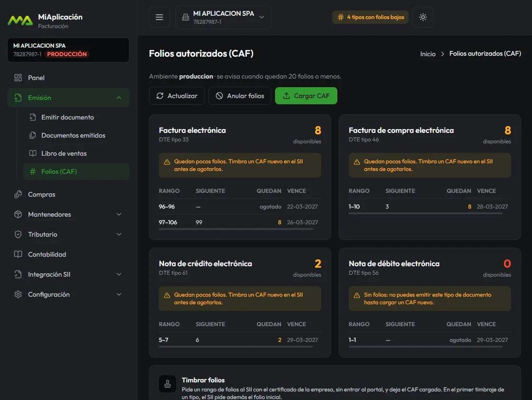Click the Factura electrónica card title
The height and width of the screenshot is (400, 532).
pyautogui.click(x=192, y=130)
